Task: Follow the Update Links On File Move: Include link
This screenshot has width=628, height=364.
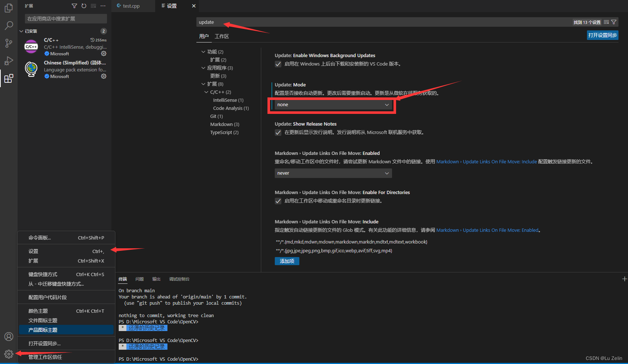Action: tap(487, 161)
